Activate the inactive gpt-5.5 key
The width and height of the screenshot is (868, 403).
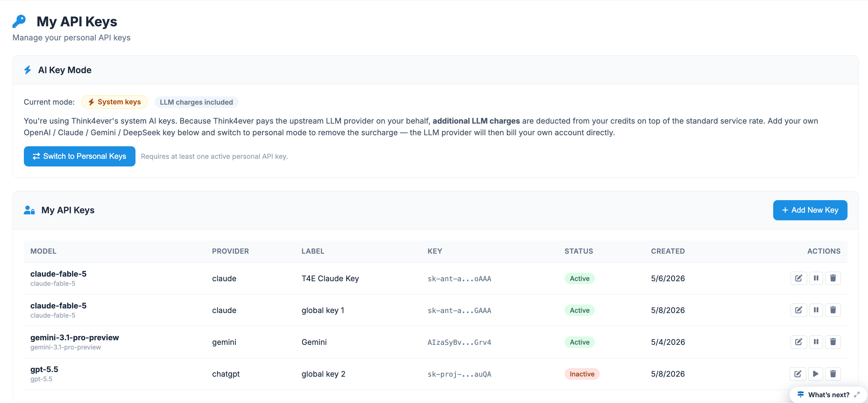[816, 374]
